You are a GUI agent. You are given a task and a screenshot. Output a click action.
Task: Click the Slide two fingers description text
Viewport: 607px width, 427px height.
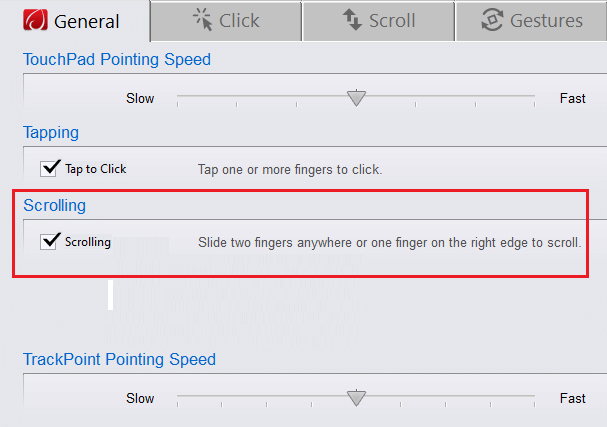tap(389, 243)
